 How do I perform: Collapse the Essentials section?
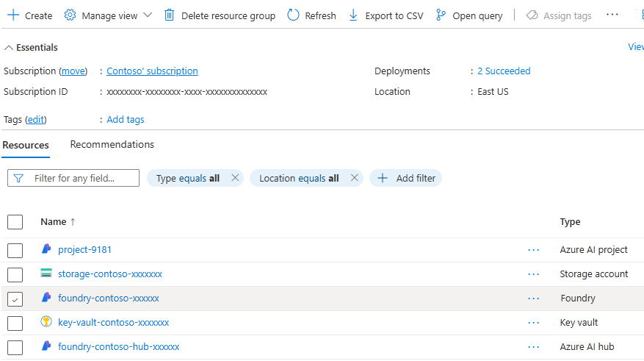(x=9, y=48)
